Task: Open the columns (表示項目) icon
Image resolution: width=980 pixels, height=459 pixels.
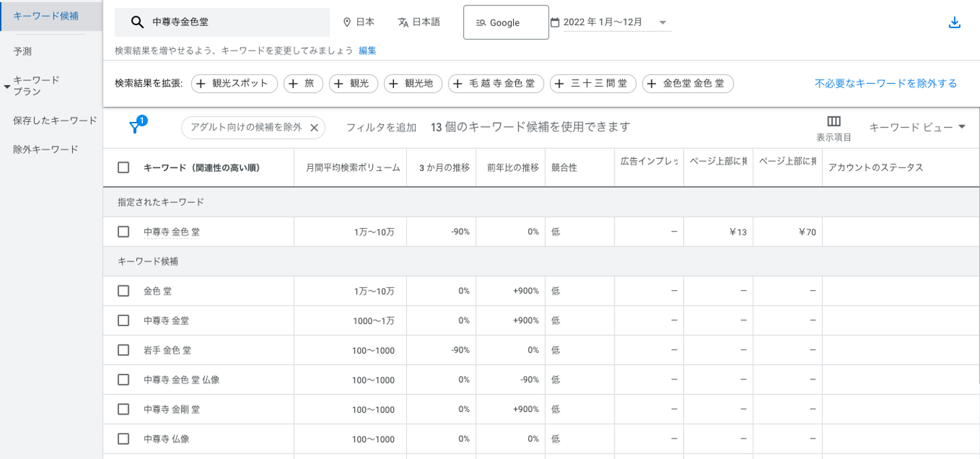Action: click(x=834, y=122)
